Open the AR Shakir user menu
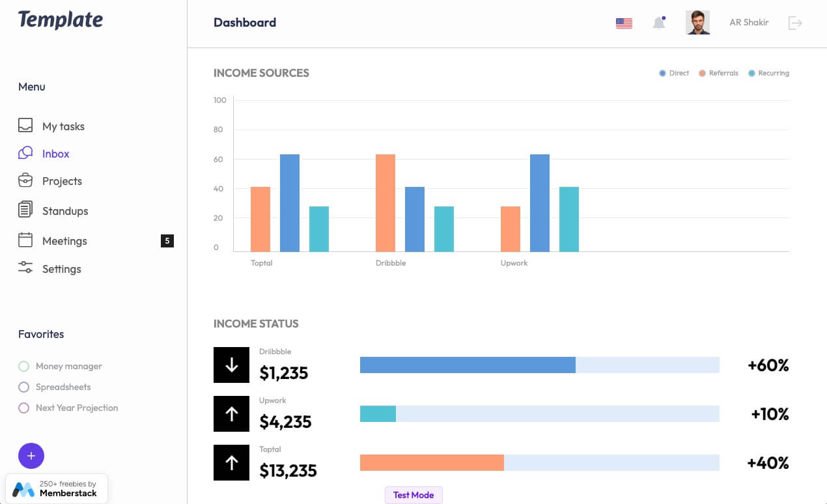Viewport: 827px width, 504px height. click(x=749, y=23)
